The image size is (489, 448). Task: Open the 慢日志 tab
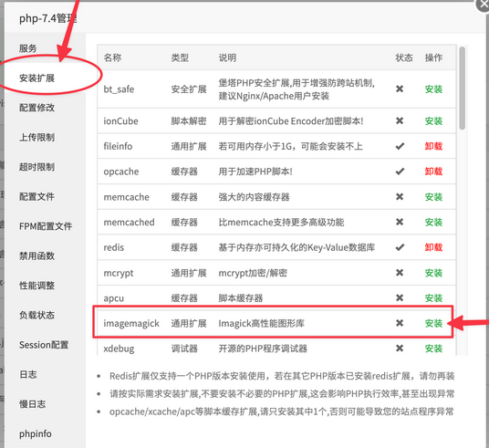click(x=33, y=404)
